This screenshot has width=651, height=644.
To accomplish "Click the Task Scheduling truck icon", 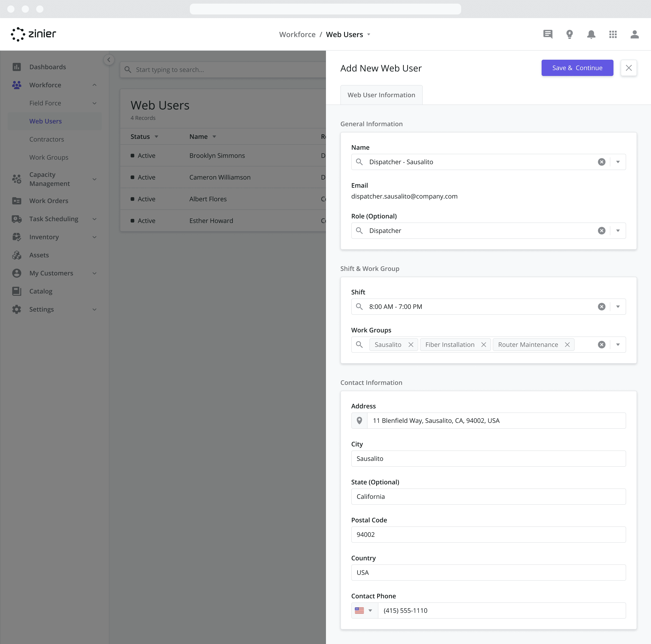I will (17, 219).
